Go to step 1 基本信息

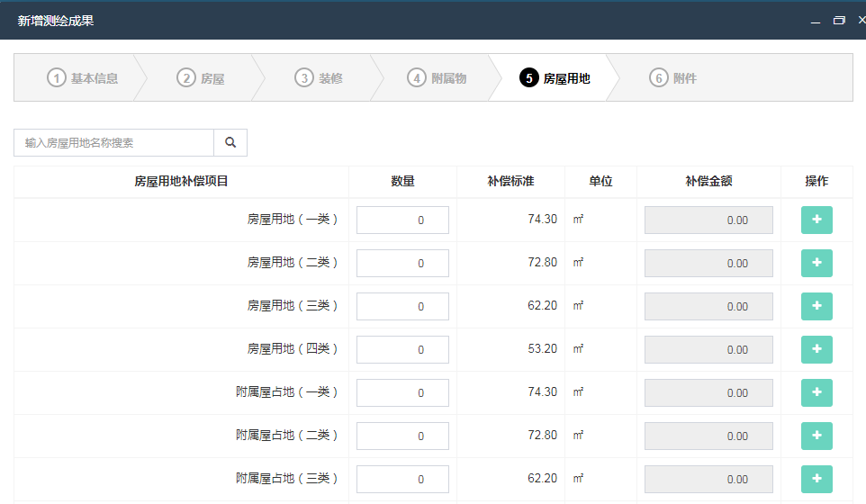click(82, 77)
